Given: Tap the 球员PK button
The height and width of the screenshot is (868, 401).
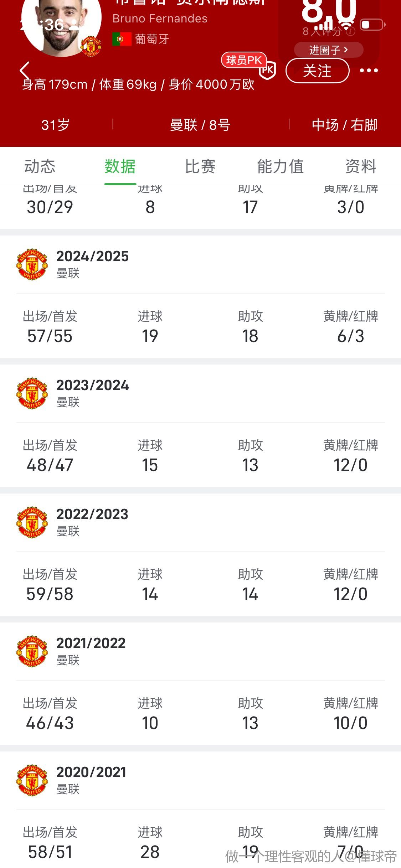Looking at the screenshot, I should tap(244, 60).
